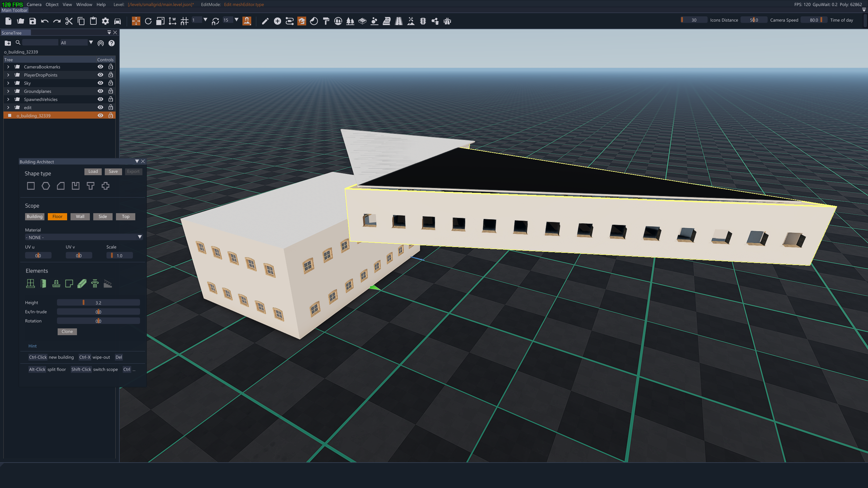Select the hexagon shape type
Screen dimensions: 868x488
tap(46, 186)
